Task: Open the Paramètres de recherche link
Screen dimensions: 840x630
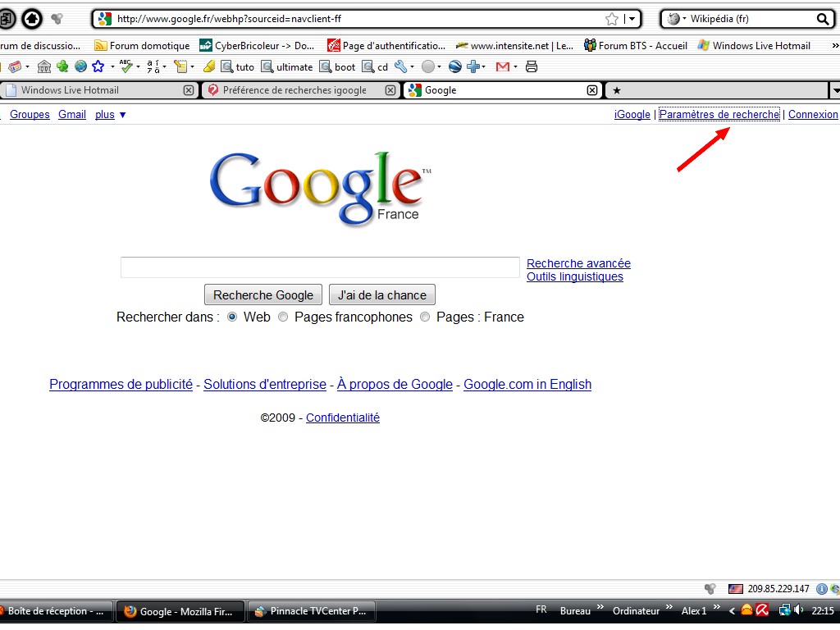Action: [719, 115]
